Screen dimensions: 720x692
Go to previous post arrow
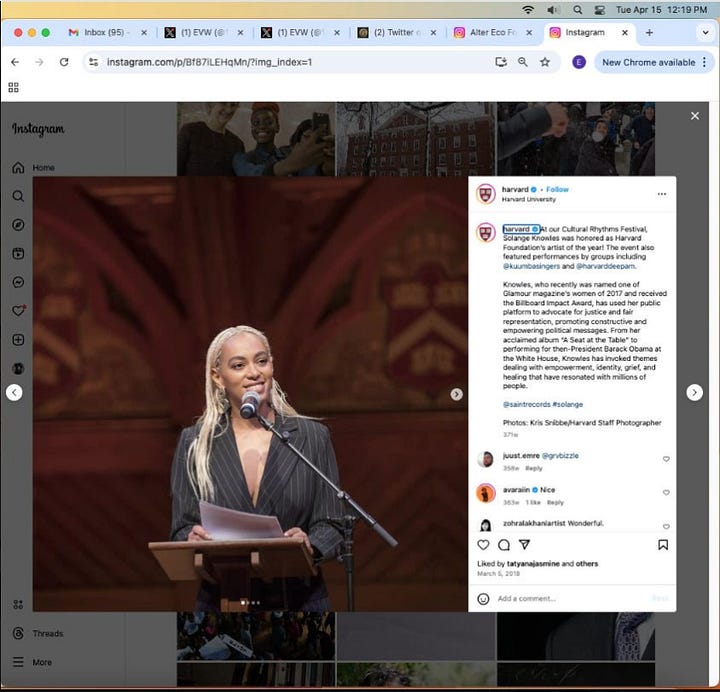click(14, 393)
